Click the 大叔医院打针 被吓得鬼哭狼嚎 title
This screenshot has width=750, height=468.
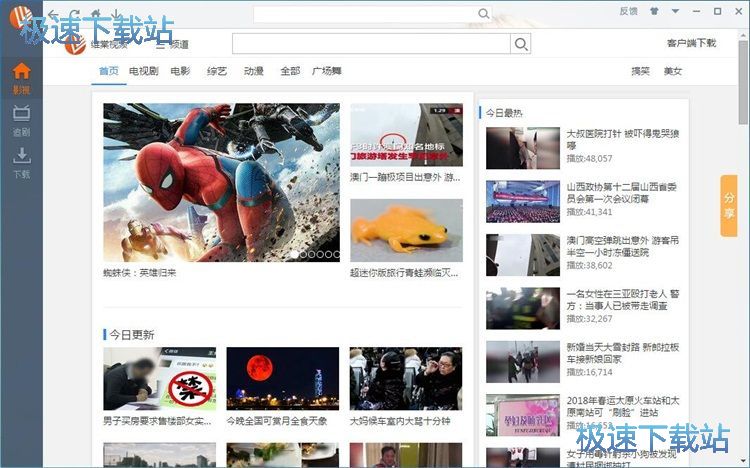coord(623,139)
